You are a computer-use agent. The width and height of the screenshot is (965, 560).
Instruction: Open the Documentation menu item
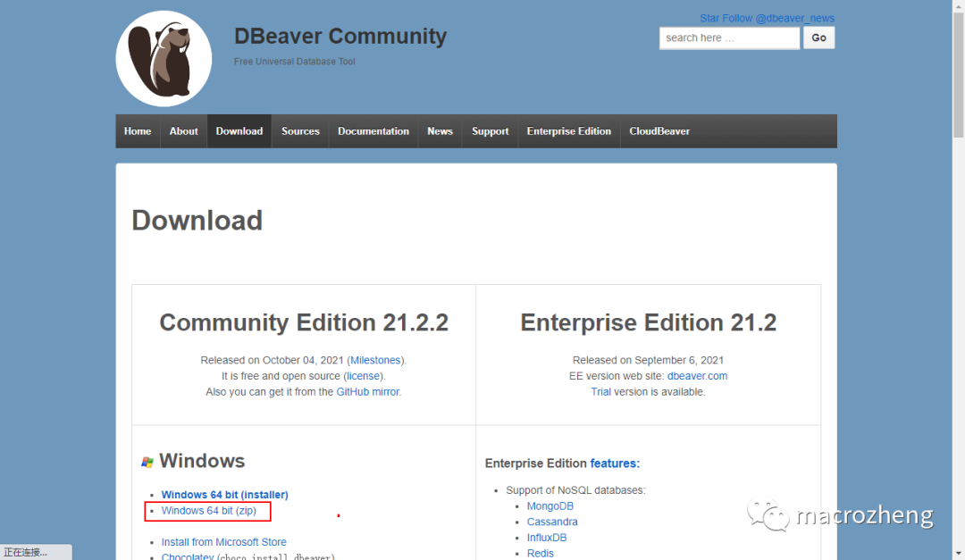click(373, 131)
